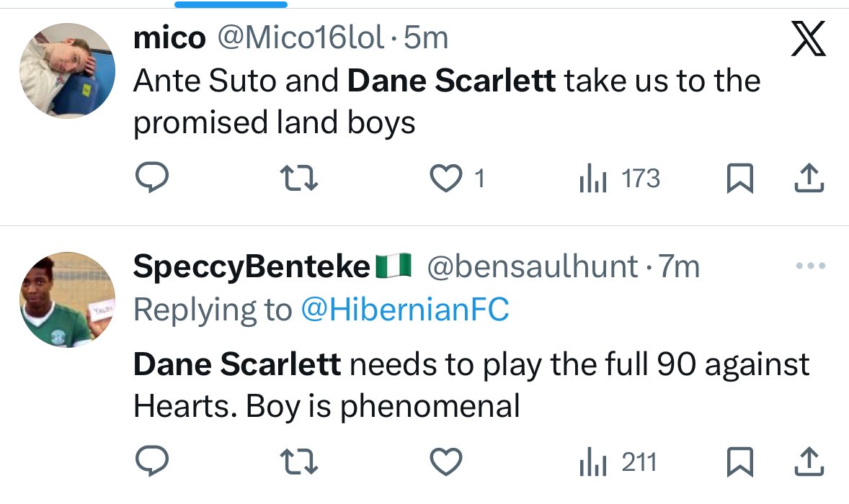
Task: Click the X logo in the corner
Action: click(809, 38)
